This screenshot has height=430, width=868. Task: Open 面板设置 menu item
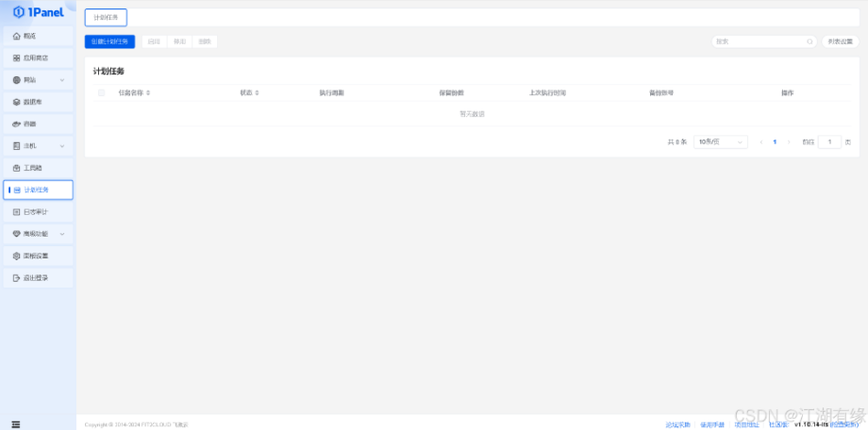pyautogui.click(x=38, y=256)
